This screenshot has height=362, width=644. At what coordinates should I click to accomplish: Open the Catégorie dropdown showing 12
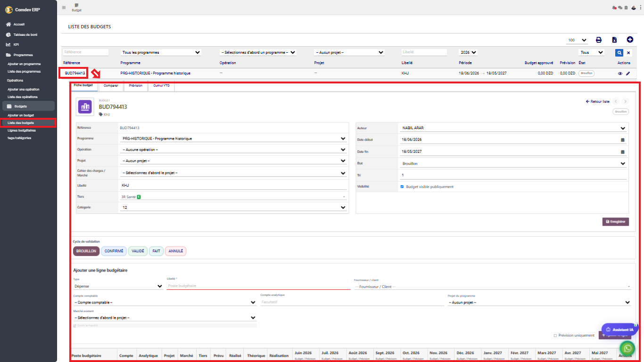click(x=233, y=207)
